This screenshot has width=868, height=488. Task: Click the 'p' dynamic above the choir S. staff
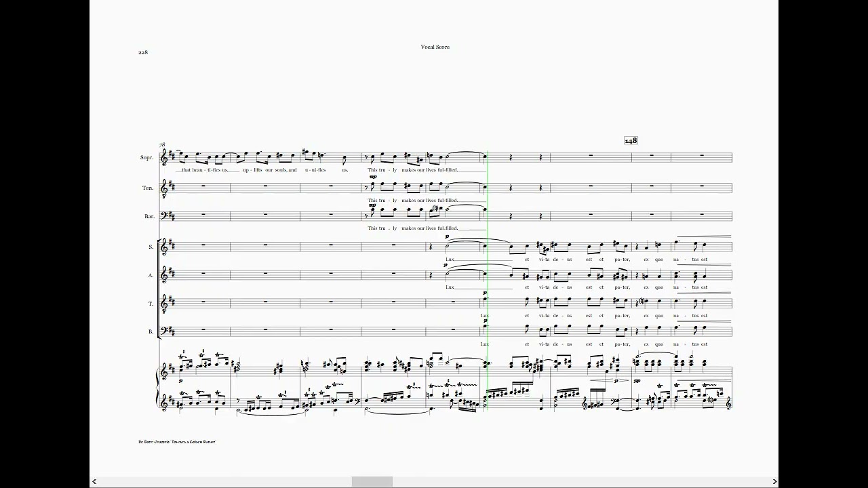pyautogui.click(x=447, y=237)
